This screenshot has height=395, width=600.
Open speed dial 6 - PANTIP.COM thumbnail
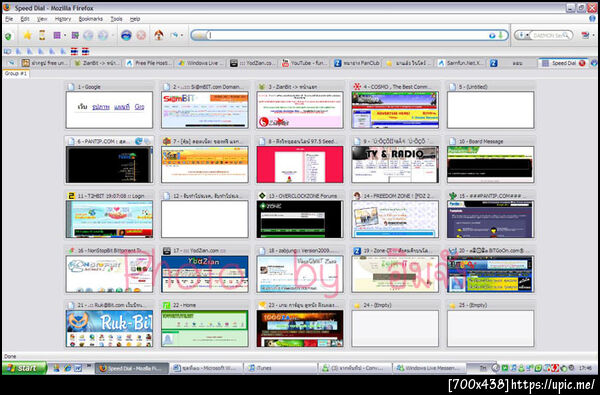coord(109,165)
